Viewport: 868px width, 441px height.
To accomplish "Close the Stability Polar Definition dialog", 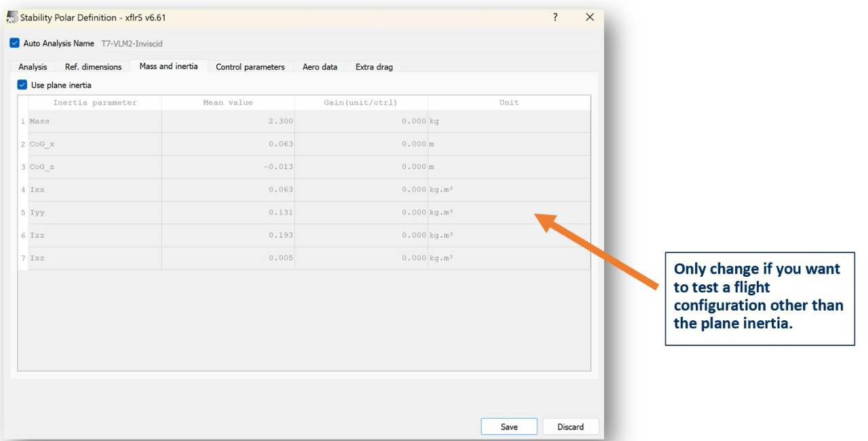I will (x=589, y=17).
